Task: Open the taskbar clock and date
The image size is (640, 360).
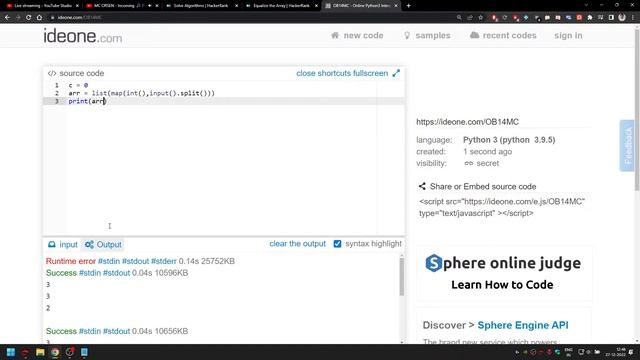Action: pyautogui.click(x=616, y=352)
